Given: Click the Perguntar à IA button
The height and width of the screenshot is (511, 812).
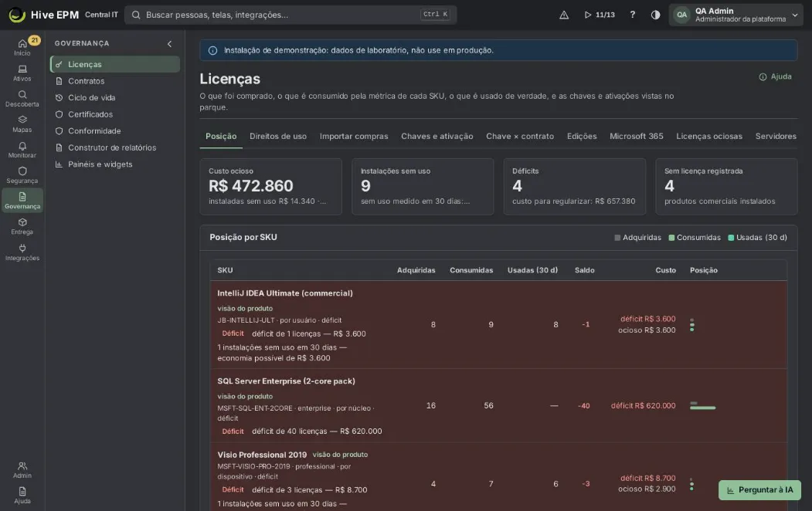Looking at the screenshot, I should (x=759, y=490).
